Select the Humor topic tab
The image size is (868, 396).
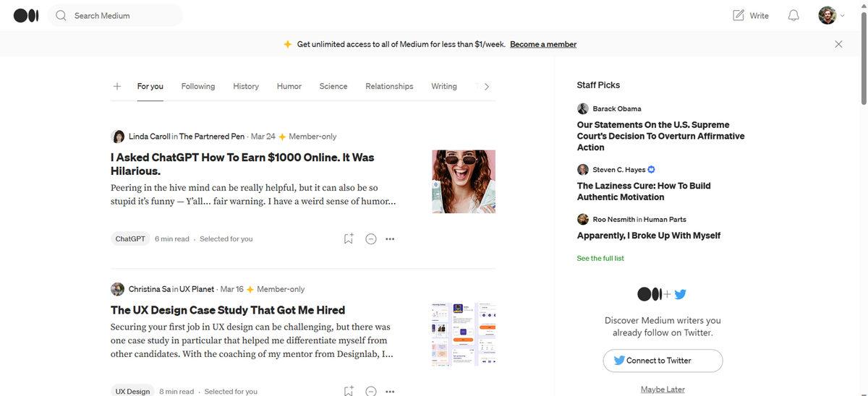click(289, 86)
